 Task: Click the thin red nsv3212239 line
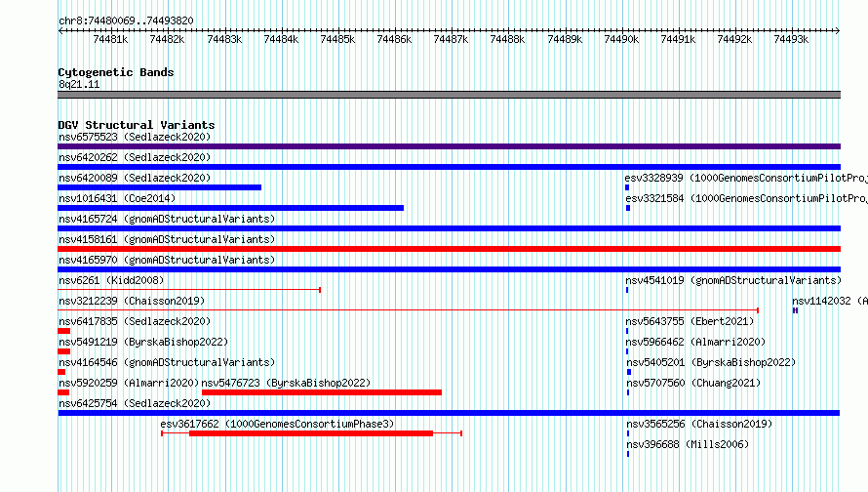point(408,310)
